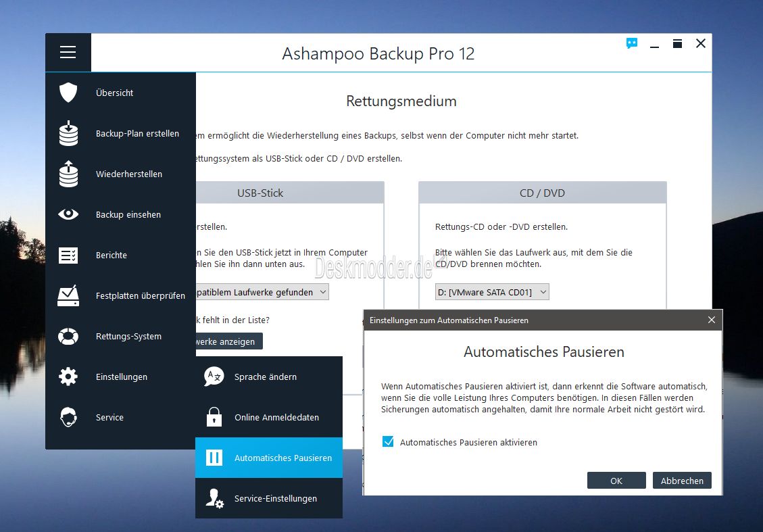
Task: Select Rettungs-System menu entry
Action: coord(121,337)
